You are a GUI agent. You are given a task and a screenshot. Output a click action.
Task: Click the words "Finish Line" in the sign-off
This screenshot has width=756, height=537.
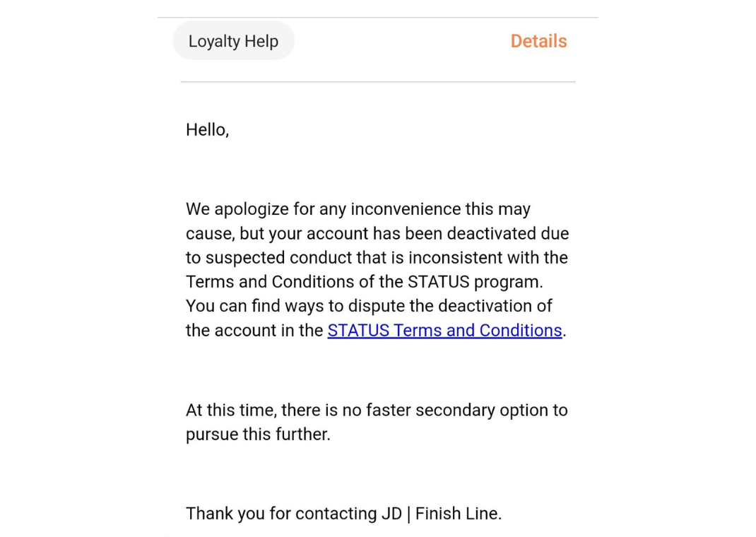click(456, 514)
